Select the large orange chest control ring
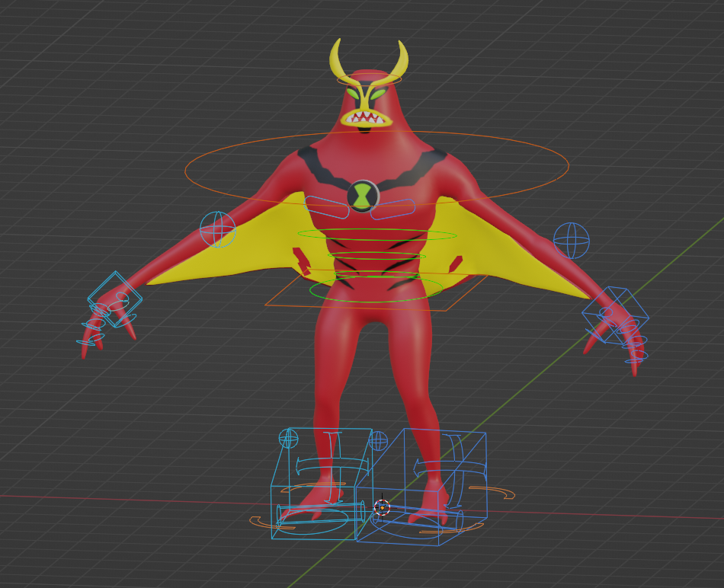Screen dimensions: 724x588 tap(376, 168)
